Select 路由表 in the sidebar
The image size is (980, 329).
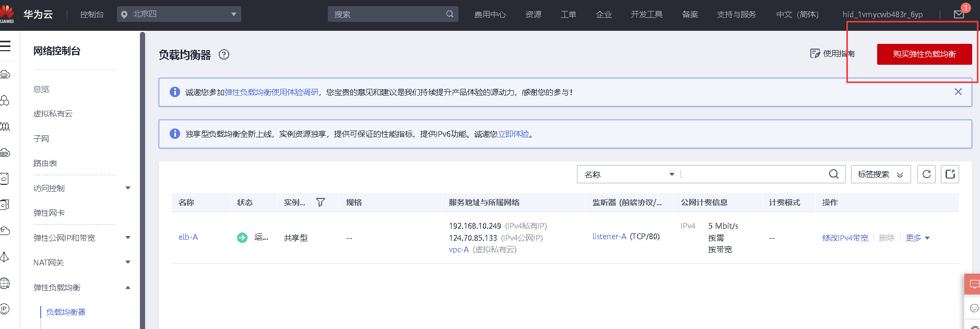pyautogui.click(x=45, y=163)
